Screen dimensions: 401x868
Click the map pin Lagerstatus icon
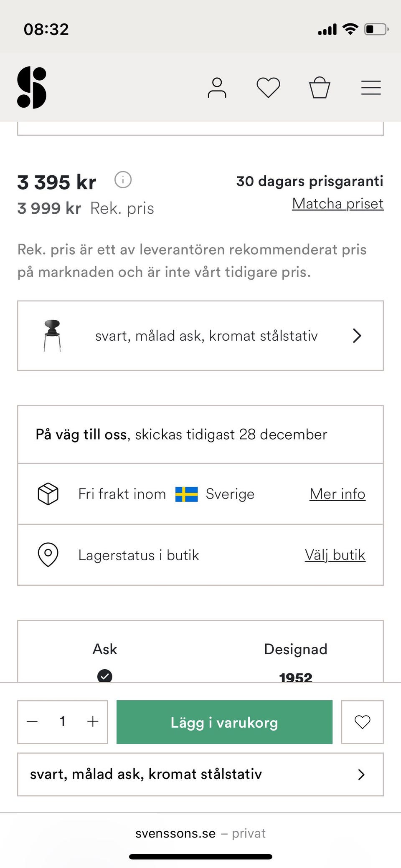tap(48, 555)
